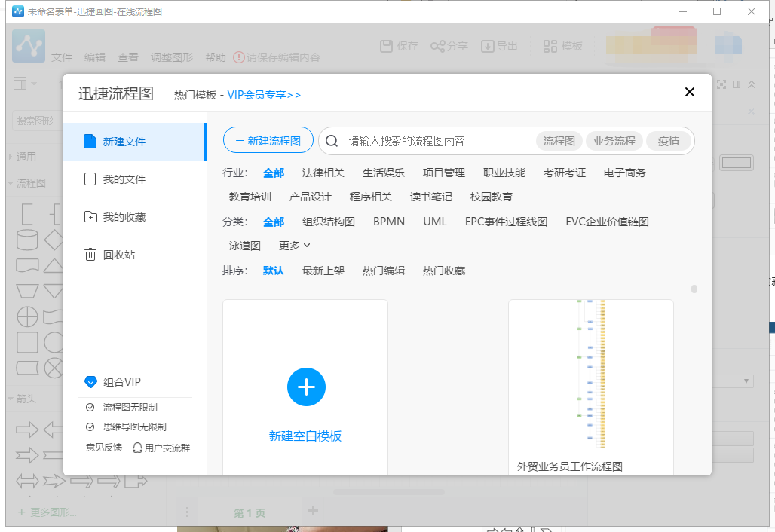Open the 外贸业务员工作流程图 template thumbnail
The image size is (775, 532).
point(590,375)
